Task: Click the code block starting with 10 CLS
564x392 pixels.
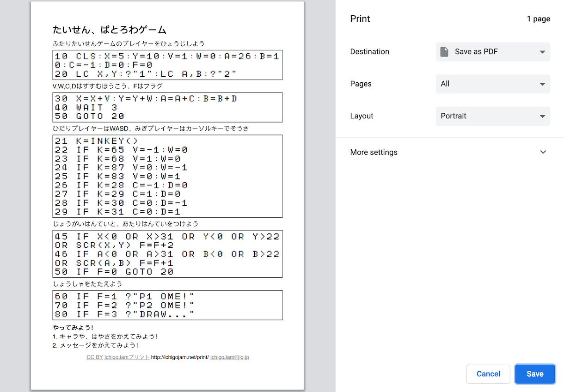Action: pos(167,65)
